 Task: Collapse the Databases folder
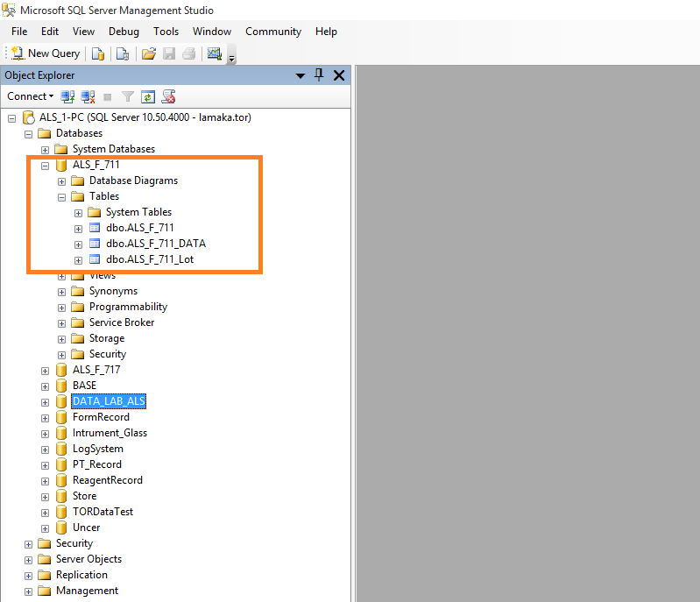point(29,134)
